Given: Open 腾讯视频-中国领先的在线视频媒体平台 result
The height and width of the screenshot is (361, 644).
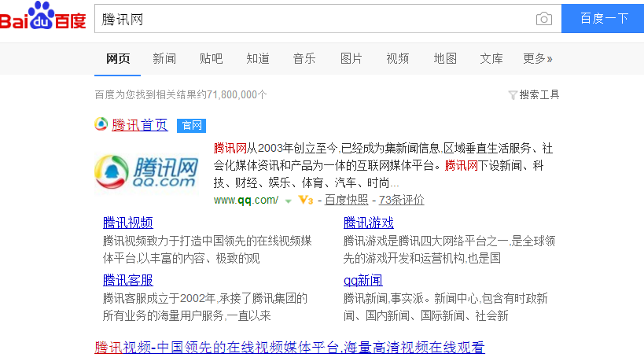Looking at the screenshot, I should coord(289,348).
